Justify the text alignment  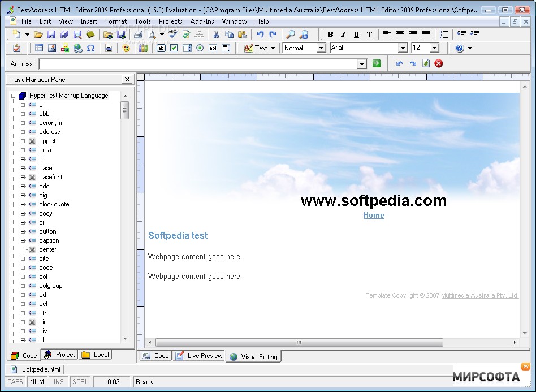click(426, 35)
